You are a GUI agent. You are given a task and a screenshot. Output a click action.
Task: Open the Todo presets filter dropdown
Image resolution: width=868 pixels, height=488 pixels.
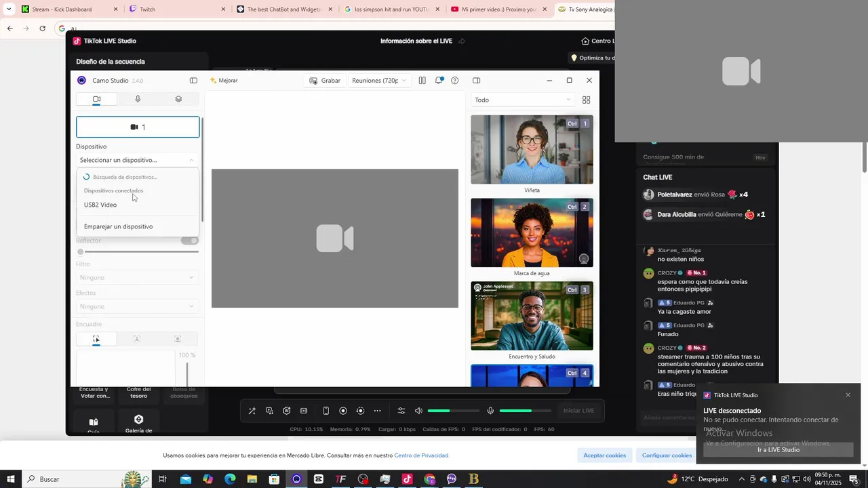(523, 100)
